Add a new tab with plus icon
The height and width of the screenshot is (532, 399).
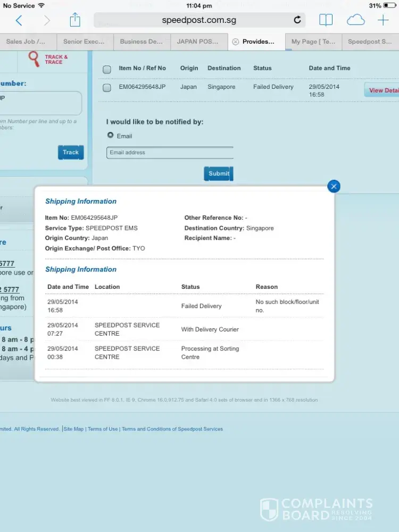coord(383,20)
